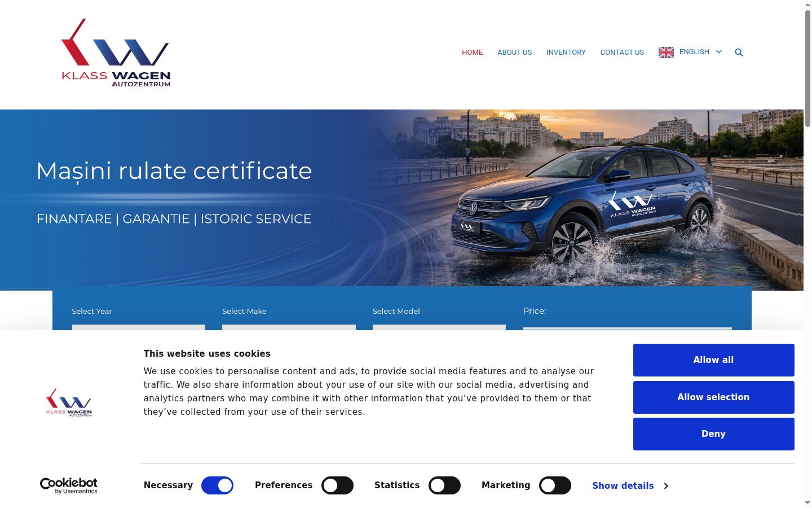
Task: Turn on the Statistics cookies switch
Action: [x=444, y=485]
